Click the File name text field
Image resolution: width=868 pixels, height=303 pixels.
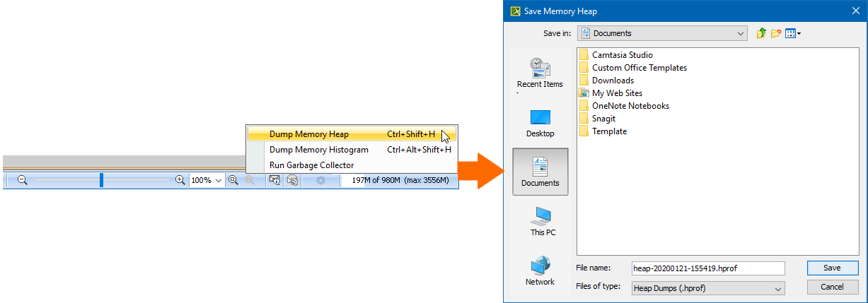click(707, 268)
